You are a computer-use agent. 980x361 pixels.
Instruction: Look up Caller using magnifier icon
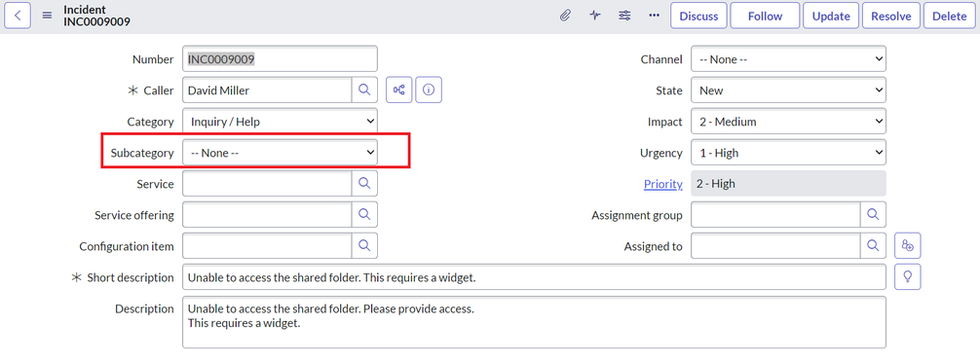(364, 90)
